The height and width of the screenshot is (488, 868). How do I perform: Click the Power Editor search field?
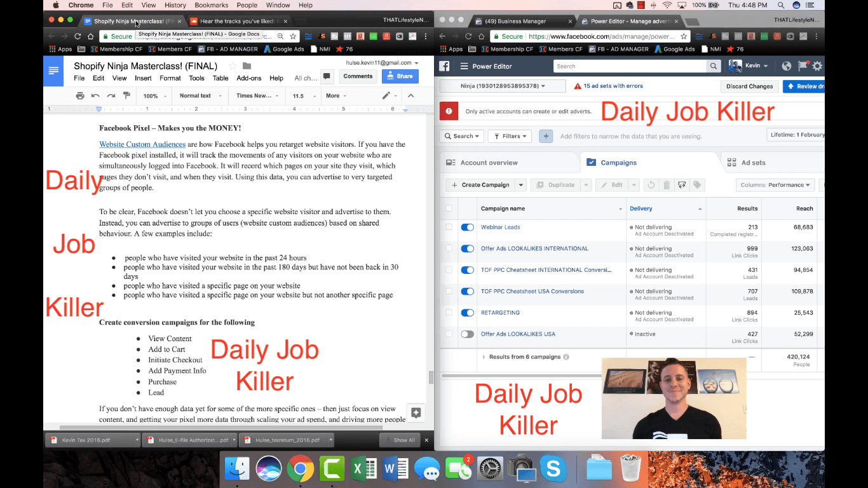(x=630, y=66)
